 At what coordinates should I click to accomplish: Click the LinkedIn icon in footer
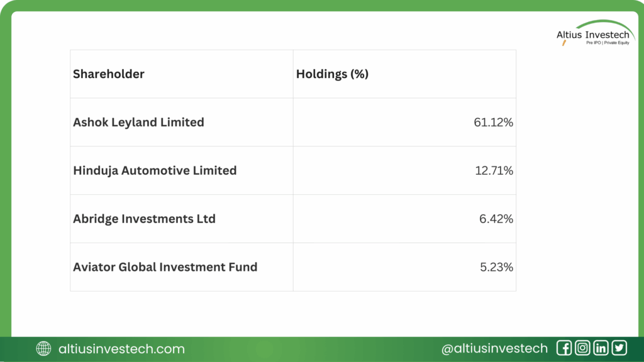pyautogui.click(x=601, y=348)
